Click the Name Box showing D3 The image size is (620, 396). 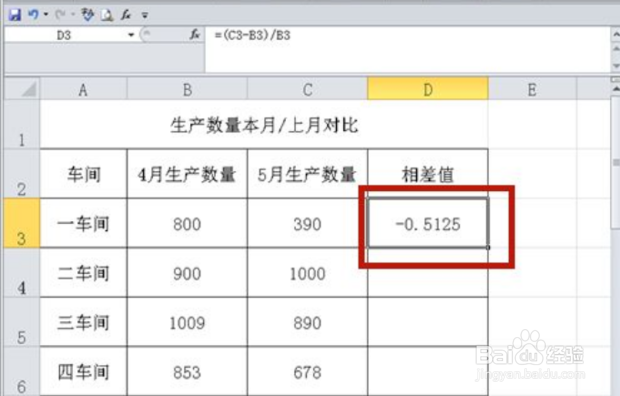[x=64, y=35]
